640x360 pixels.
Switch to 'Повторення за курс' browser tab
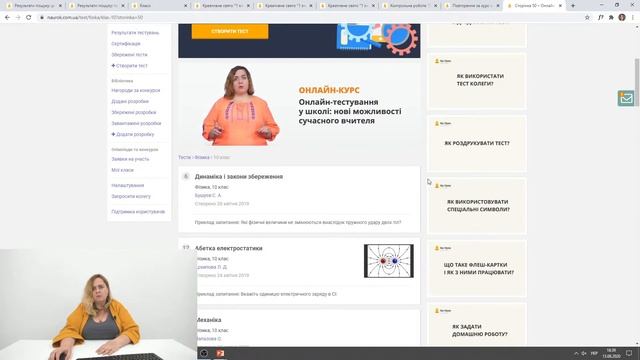point(473,6)
